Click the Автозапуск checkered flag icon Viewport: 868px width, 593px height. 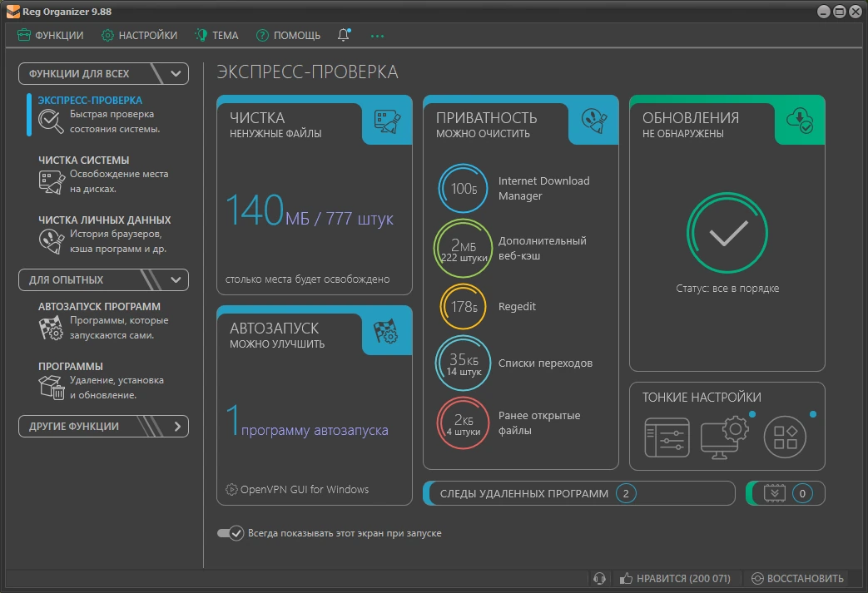tap(385, 331)
